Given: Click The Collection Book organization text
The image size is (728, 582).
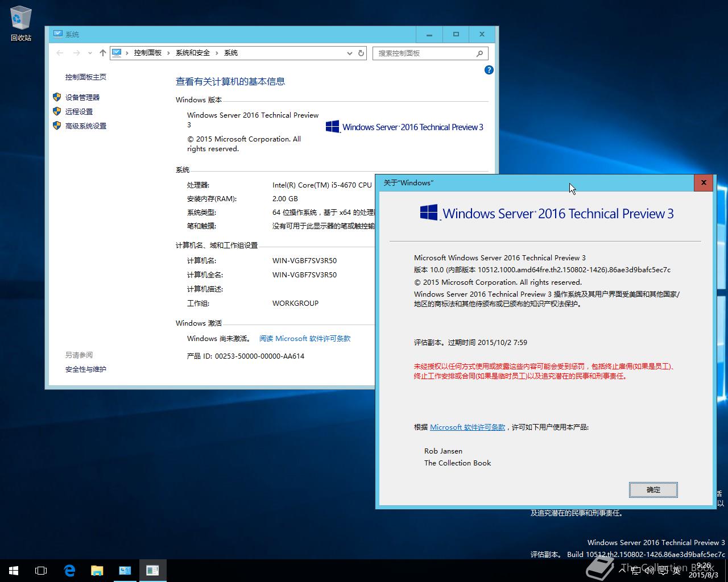Looking at the screenshot, I should tap(457, 463).
